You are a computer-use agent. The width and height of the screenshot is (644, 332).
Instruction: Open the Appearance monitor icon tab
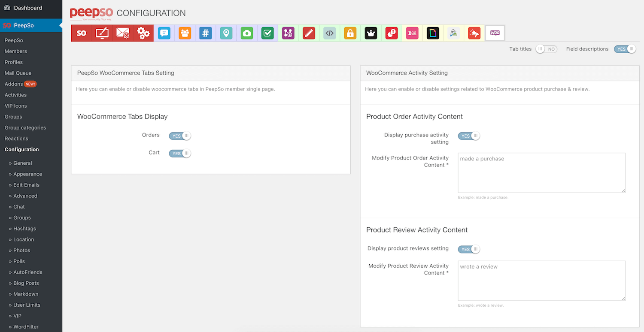tap(102, 33)
